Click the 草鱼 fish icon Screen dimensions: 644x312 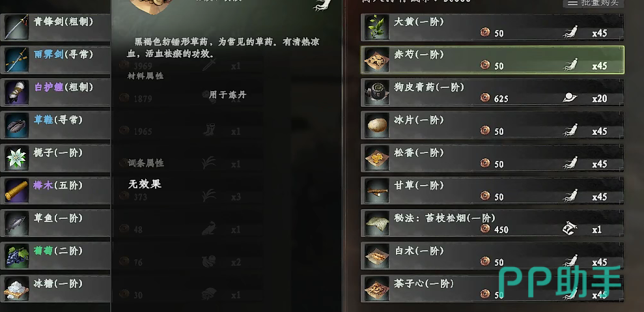tap(16, 223)
